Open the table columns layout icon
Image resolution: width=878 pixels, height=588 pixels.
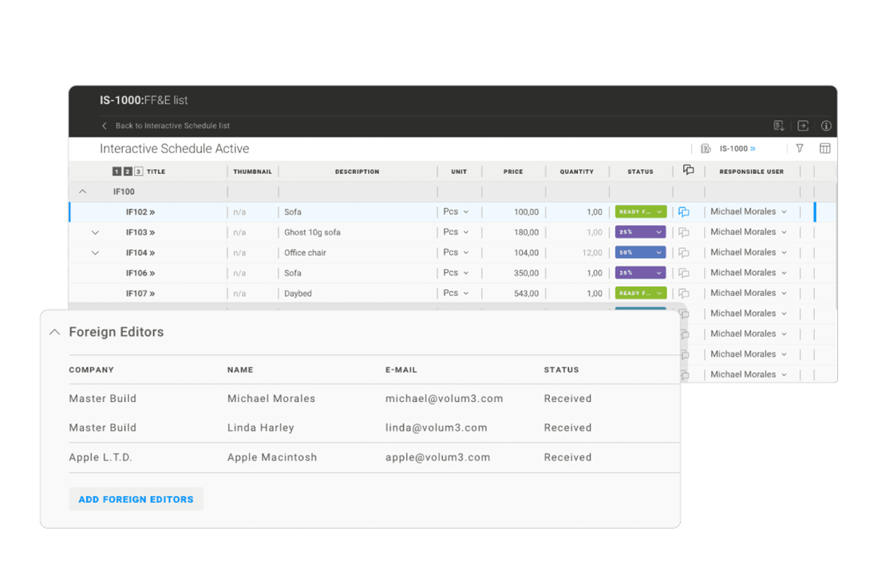pos(825,148)
